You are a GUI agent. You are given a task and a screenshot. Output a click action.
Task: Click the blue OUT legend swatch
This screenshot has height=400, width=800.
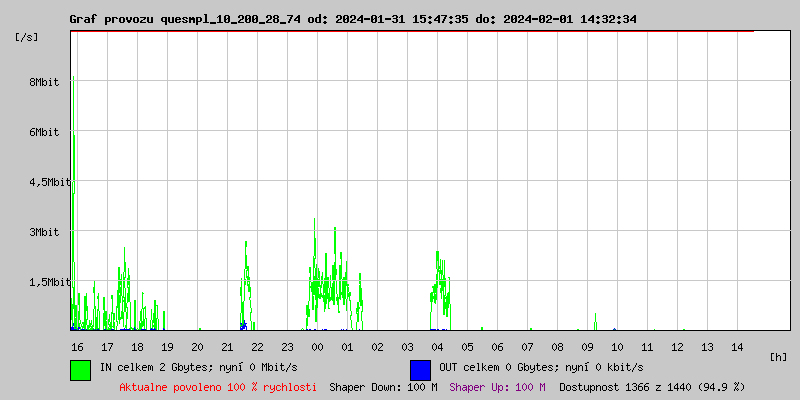tap(420, 369)
